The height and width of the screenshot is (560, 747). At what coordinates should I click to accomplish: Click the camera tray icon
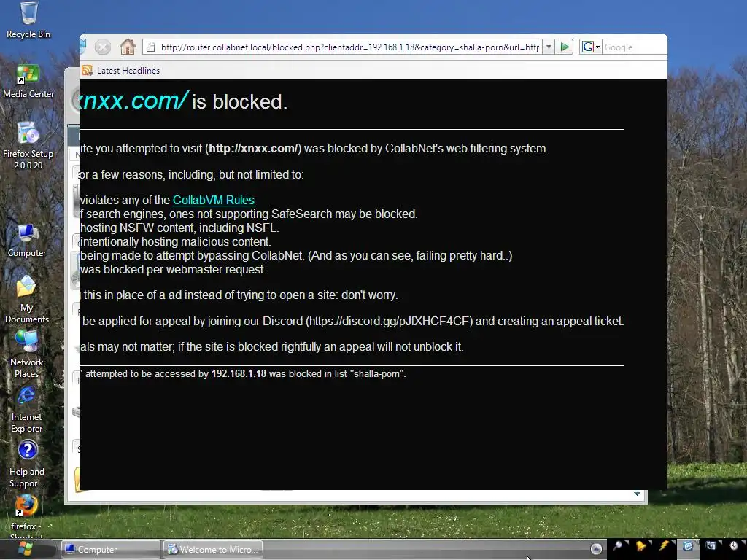click(x=711, y=546)
